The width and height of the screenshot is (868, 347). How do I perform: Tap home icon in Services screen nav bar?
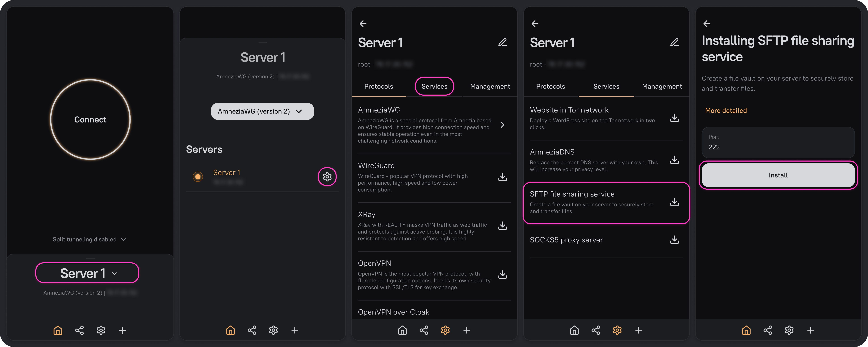pyautogui.click(x=574, y=330)
